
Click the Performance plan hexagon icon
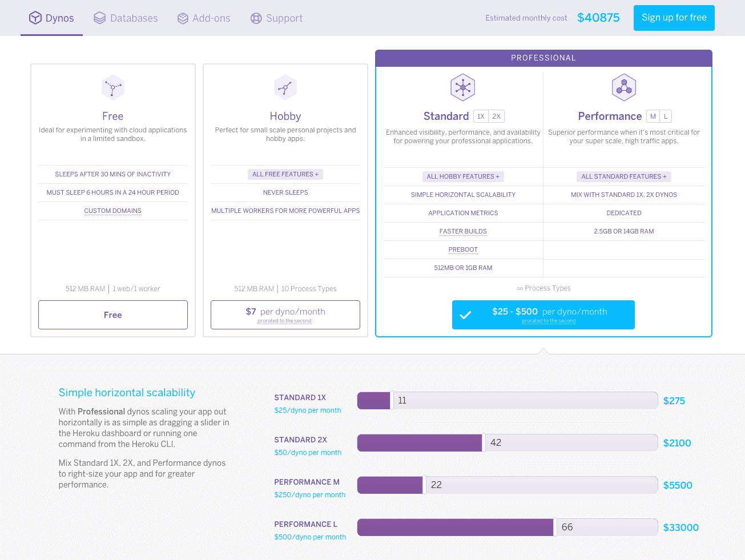click(x=623, y=87)
